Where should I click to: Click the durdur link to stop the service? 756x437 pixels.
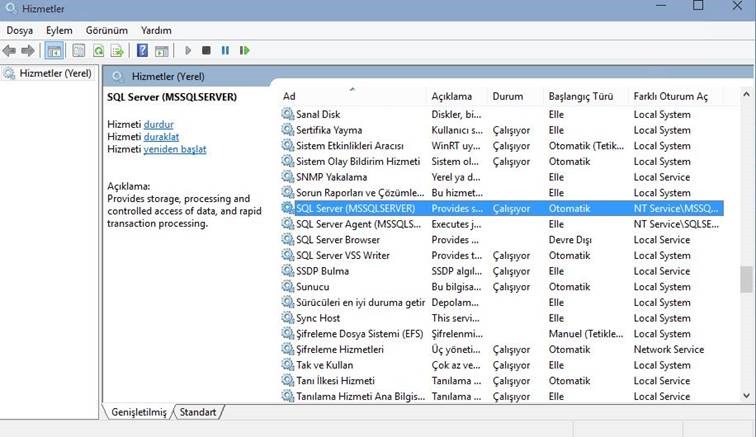(x=159, y=124)
